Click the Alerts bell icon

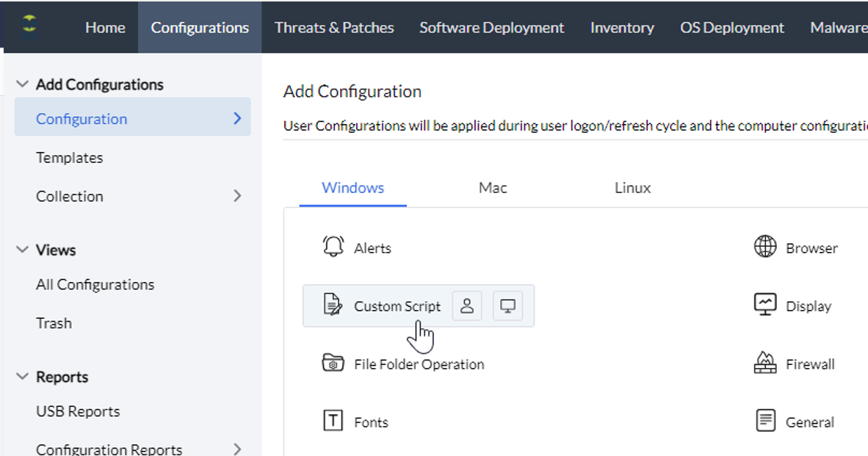pyautogui.click(x=333, y=247)
